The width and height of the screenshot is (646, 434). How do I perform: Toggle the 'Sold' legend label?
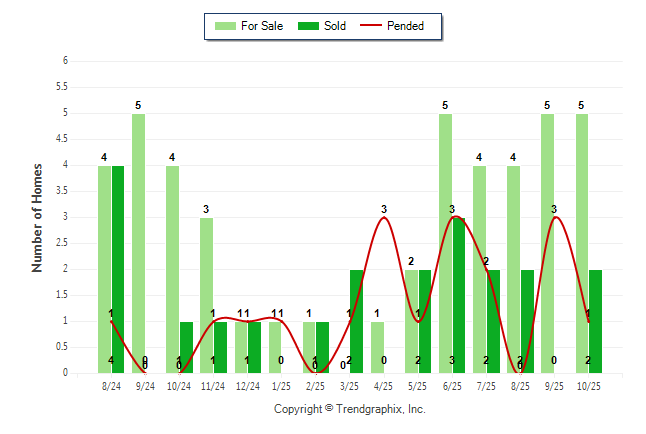(x=335, y=26)
